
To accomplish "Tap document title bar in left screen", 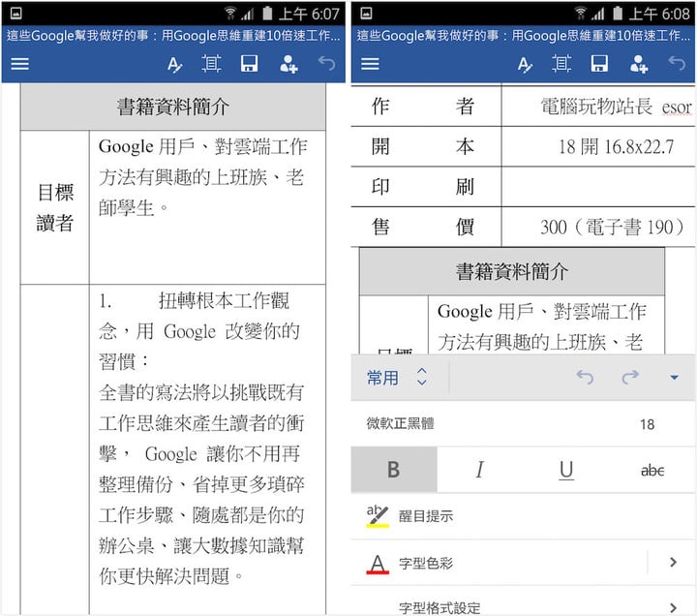I will (173, 36).
